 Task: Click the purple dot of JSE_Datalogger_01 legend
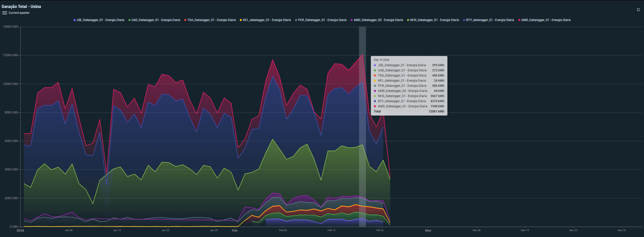click(75, 20)
